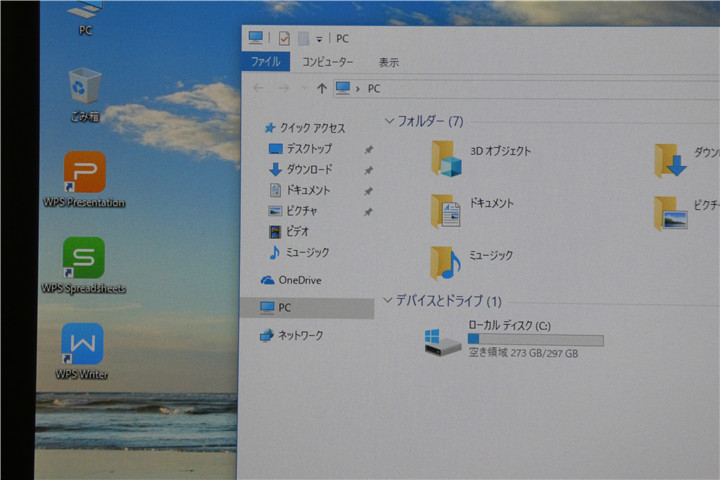720x480 pixels.
Task: Click the C: drive usage bar
Action: (x=535, y=340)
